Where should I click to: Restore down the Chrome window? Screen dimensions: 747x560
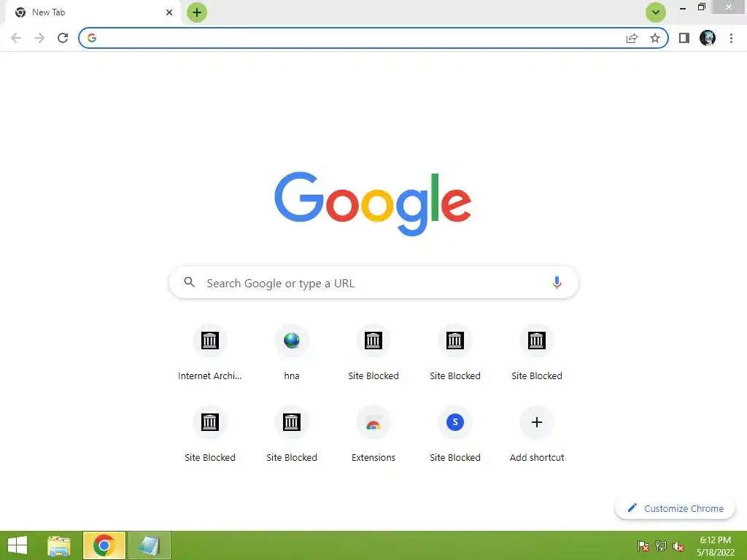701,7
